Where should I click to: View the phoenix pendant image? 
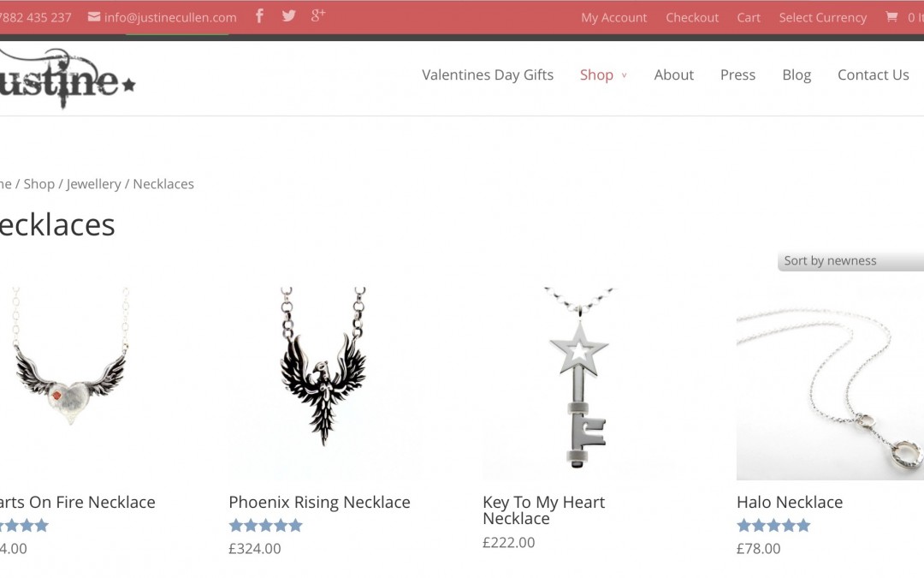[x=325, y=384]
